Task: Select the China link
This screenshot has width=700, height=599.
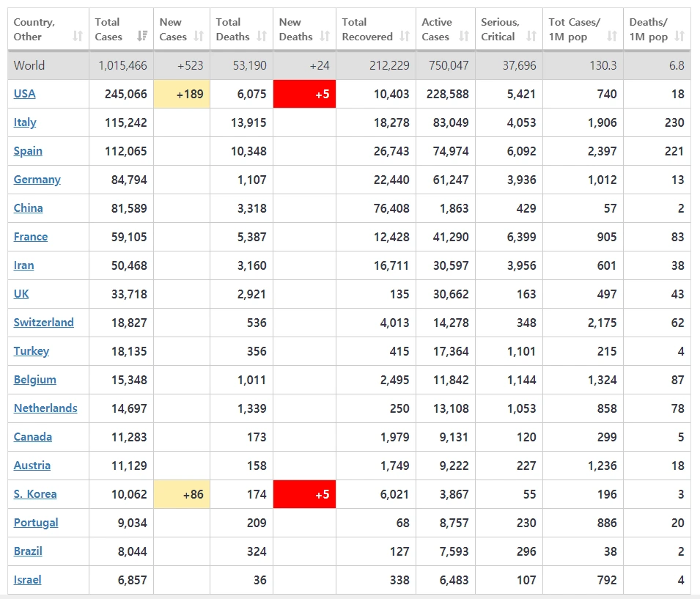Action: point(28,208)
